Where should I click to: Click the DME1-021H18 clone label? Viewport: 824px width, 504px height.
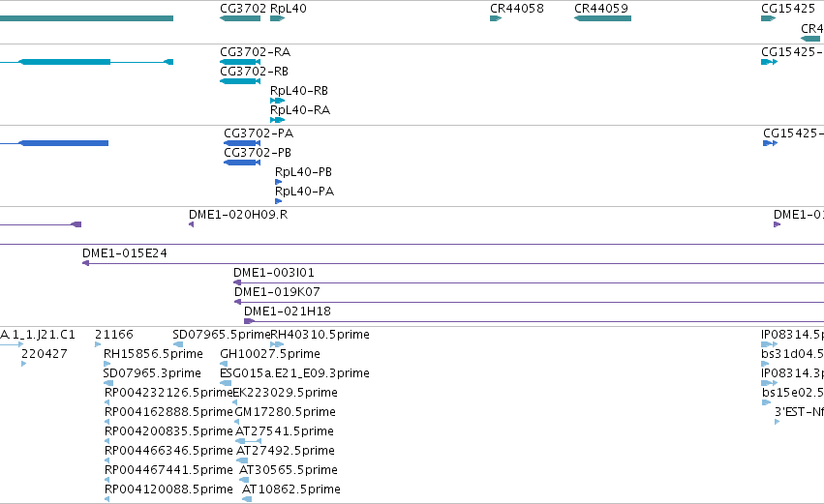[x=288, y=311]
